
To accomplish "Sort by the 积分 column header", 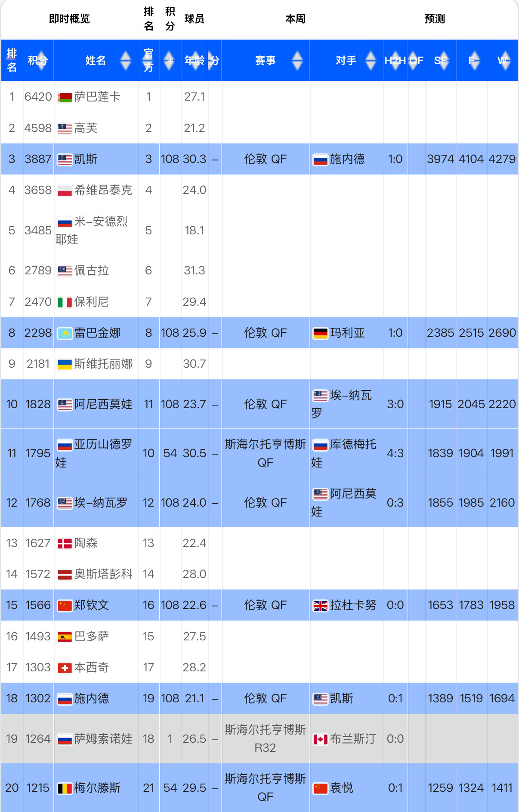I will click(x=38, y=61).
